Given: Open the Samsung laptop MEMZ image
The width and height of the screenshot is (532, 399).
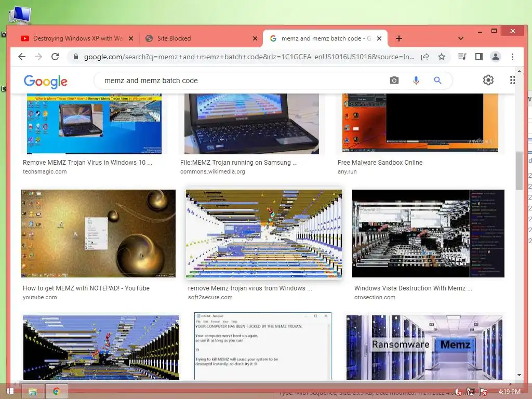Looking at the screenshot, I should [x=251, y=124].
